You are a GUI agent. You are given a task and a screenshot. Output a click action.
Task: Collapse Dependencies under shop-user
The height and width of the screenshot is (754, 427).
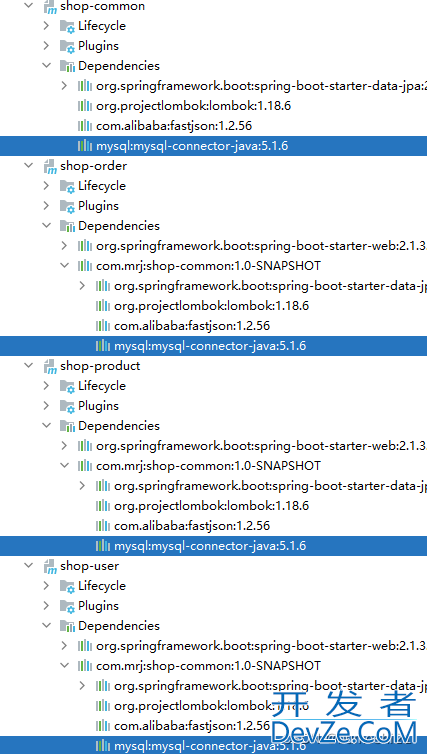[47, 626]
